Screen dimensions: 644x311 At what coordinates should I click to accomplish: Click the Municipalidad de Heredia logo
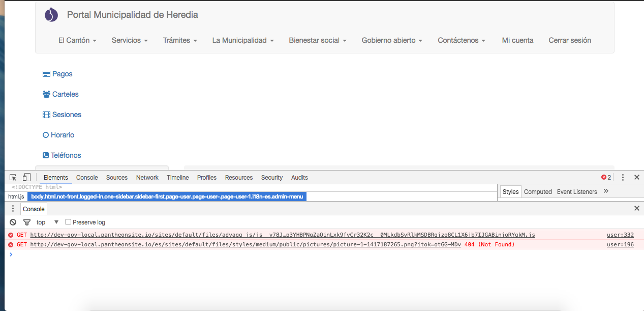pyautogui.click(x=51, y=15)
